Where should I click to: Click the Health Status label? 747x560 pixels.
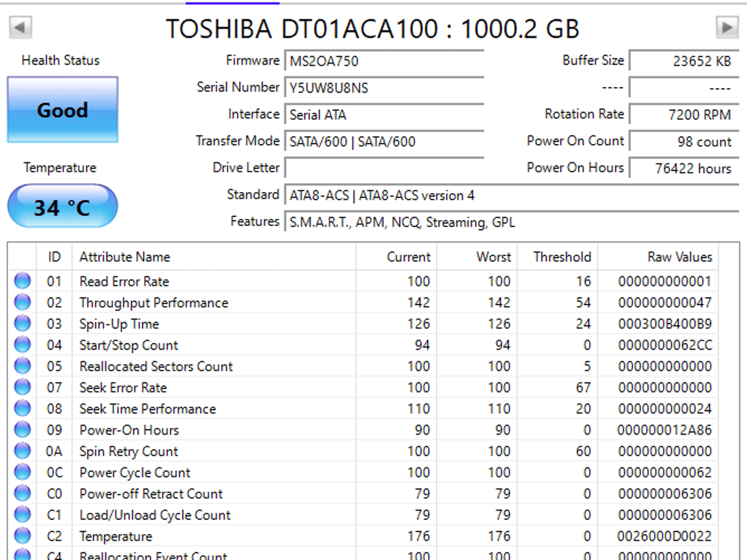(61, 60)
